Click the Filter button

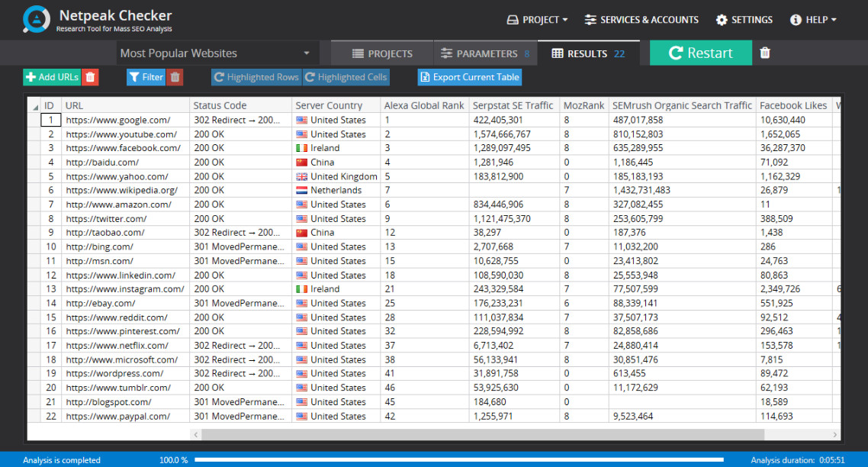tap(146, 77)
